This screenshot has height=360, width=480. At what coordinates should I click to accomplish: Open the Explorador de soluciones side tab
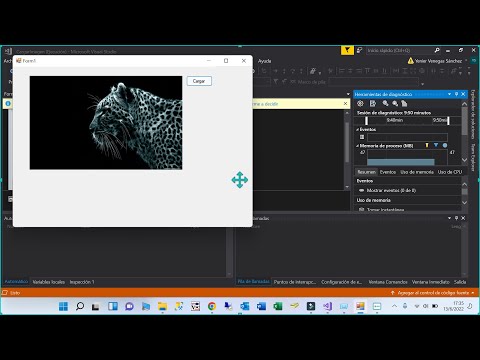(473, 114)
